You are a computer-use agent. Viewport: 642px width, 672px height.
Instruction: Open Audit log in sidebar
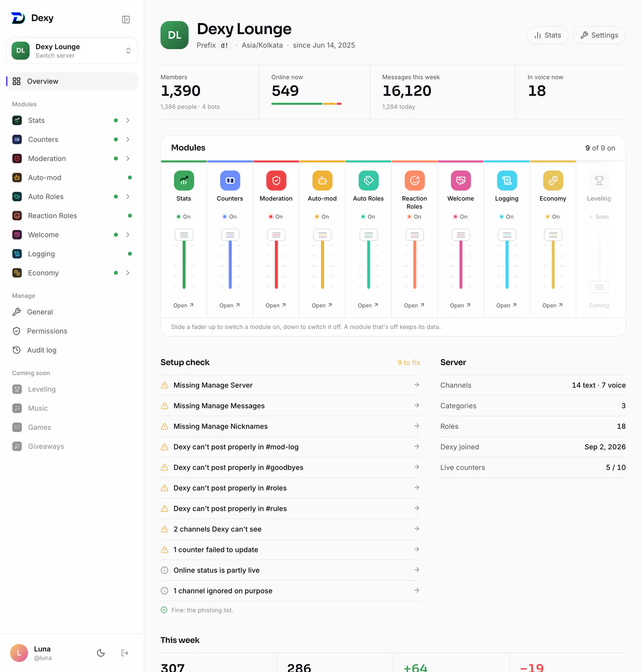coord(72,350)
